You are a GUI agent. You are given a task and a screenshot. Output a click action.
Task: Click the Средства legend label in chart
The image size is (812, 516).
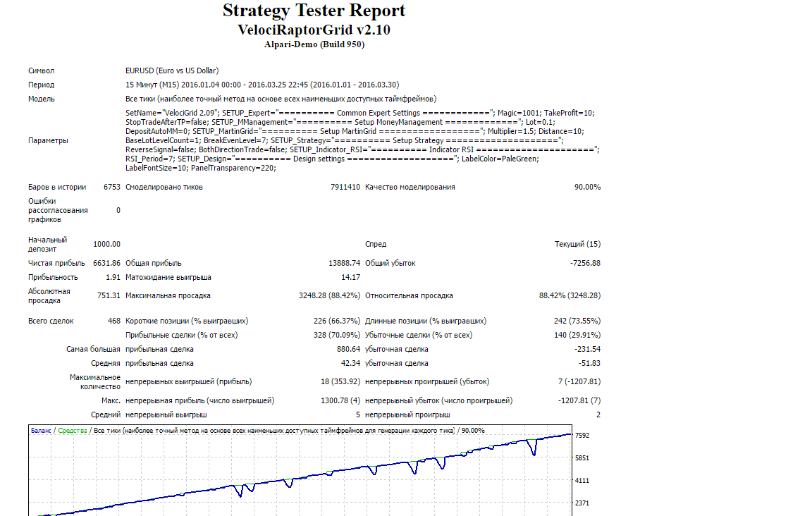pos(73,431)
